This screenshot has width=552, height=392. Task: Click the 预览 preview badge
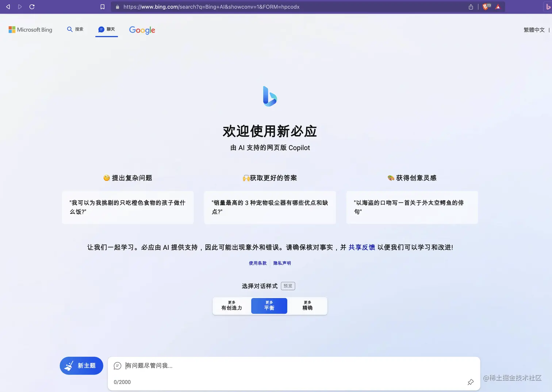[x=288, y=286]
